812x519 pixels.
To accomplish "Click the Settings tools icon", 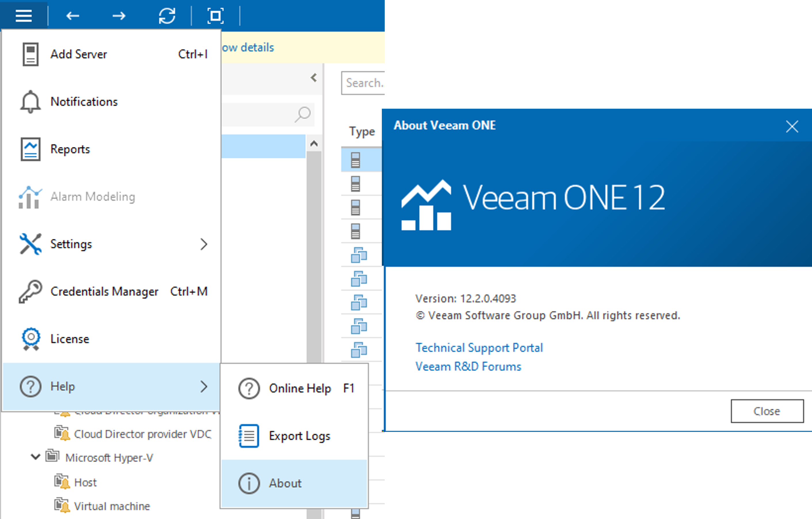I will point(30,244).
